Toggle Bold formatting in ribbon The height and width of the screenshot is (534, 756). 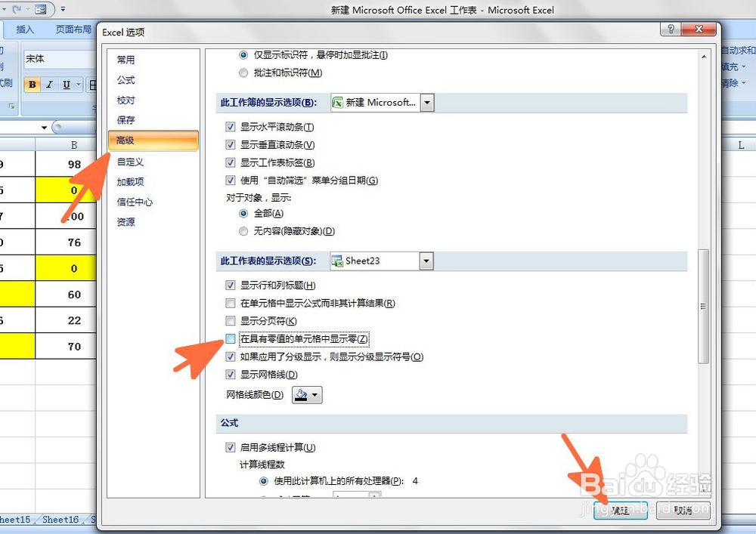pyautogui.click(x=33, y=85)
